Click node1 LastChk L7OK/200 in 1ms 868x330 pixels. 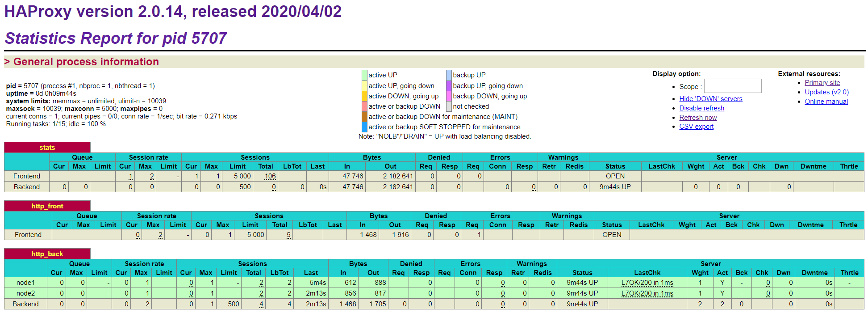tap(647, 283)
